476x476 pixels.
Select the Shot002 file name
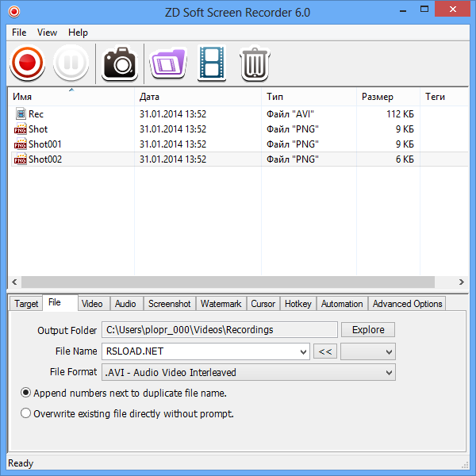point(45,159)
